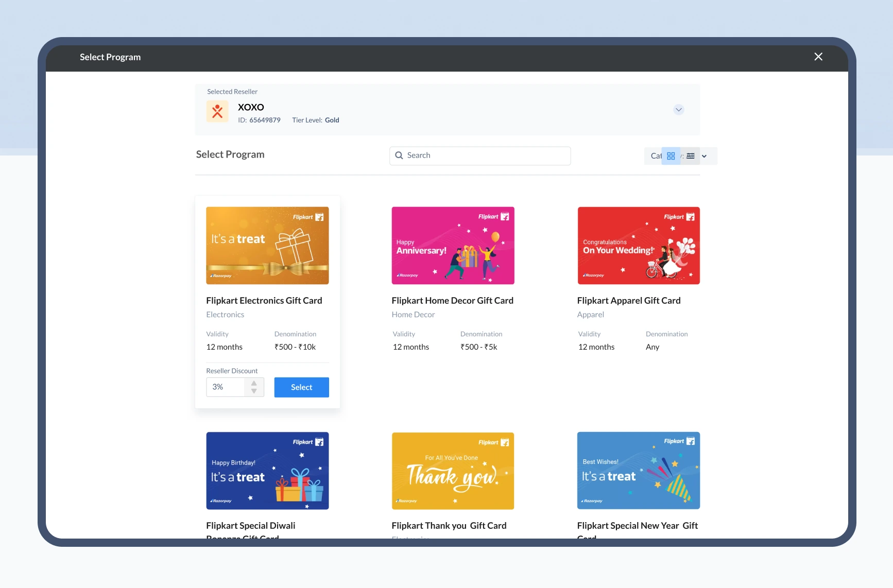
Task: Decrease reseller discount with down arrow
Action: [x=254, y=391]
